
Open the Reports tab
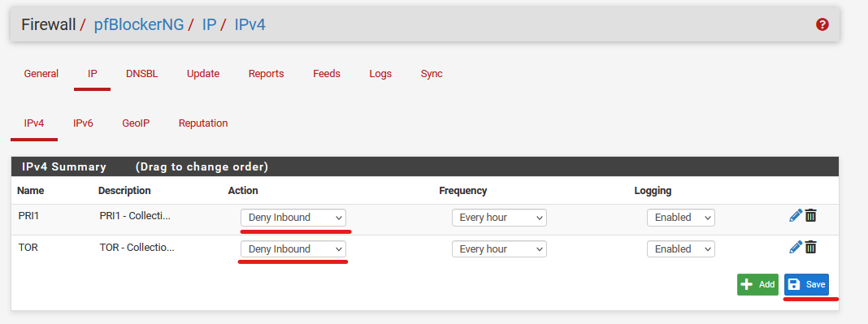pyautogui.click(x=267, y=74)
